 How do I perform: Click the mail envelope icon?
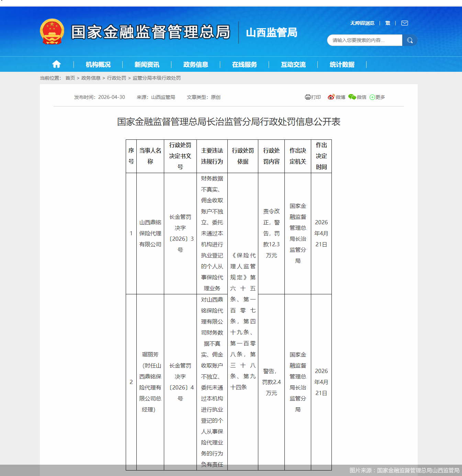click(x=405, y=23)
